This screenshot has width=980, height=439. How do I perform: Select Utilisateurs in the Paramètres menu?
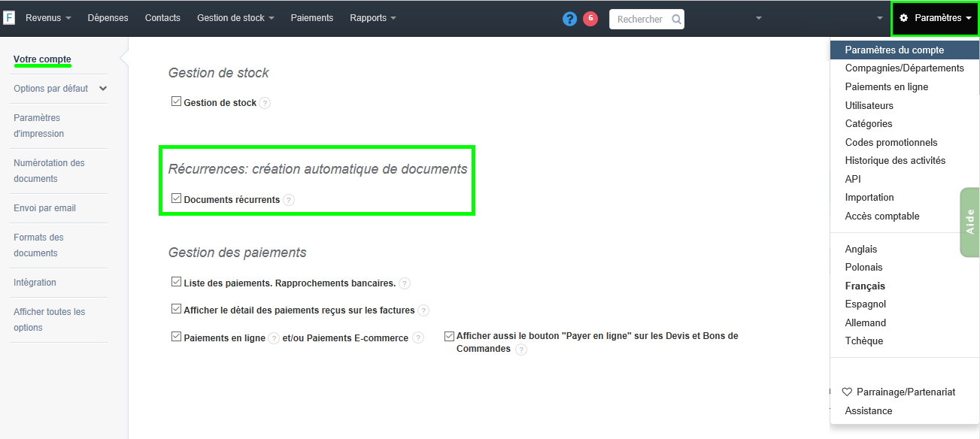point(869,105)
